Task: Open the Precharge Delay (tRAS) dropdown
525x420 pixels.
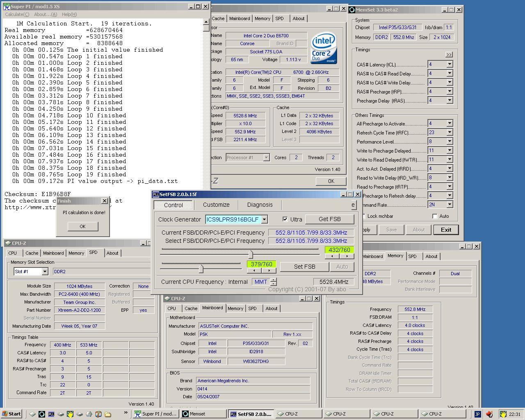Action: [x=450, y=100]
